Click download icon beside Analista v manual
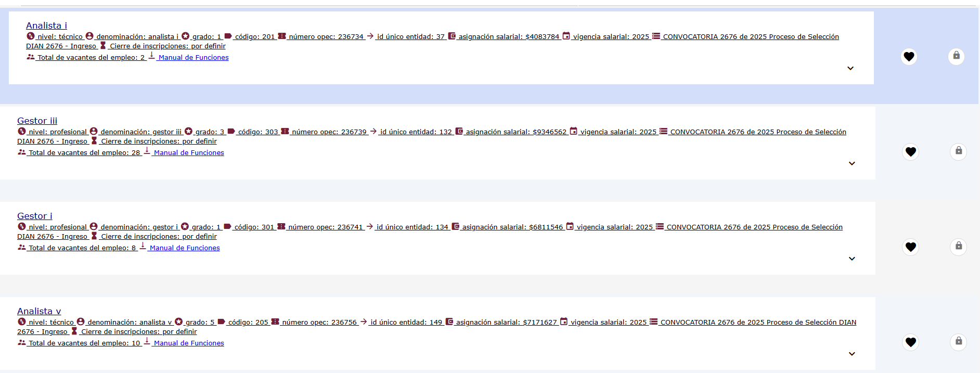 tap(147, 341)
